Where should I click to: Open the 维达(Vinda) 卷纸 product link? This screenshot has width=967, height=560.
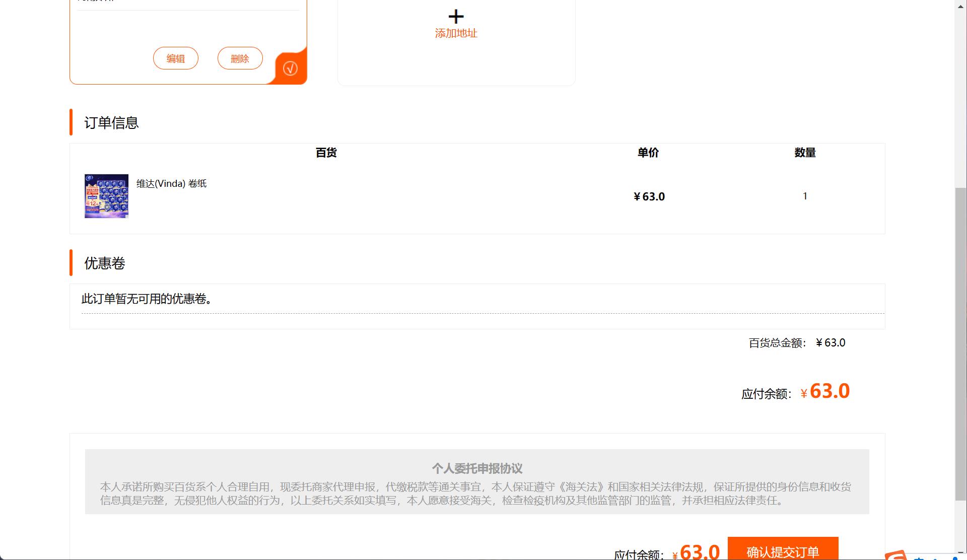pos(172,183)
